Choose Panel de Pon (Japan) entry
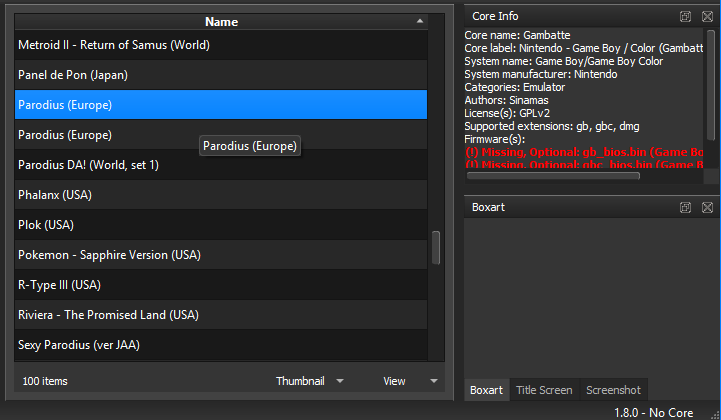This screenshot has width=721, height=420. click(x=73, y=75)
